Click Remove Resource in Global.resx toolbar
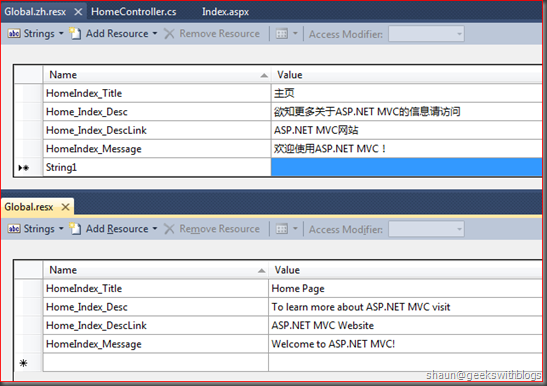The width and height of the screenshot is (547, 386). (219, 229)
